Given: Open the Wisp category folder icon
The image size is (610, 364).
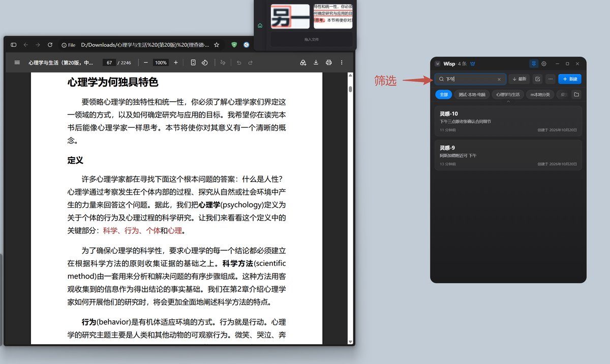Looking at the screenshot, I should tap(576, 95).
